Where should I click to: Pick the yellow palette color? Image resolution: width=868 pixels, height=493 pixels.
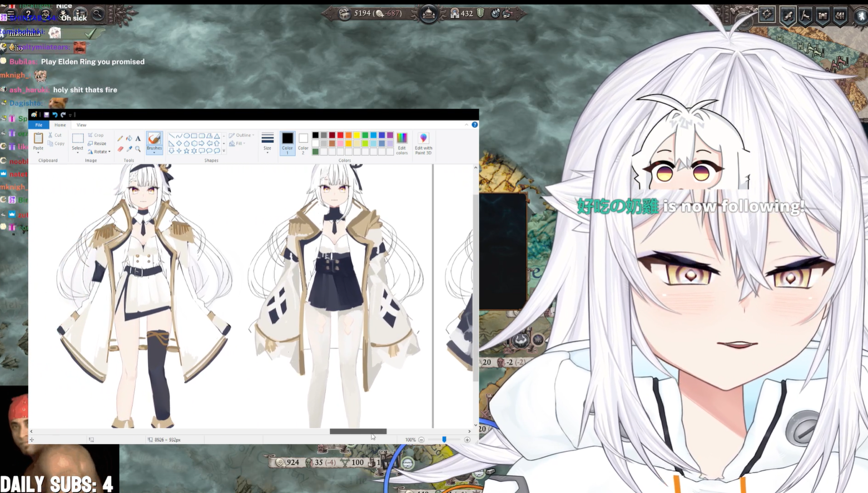pyautogui.click(x=357, y=135)
